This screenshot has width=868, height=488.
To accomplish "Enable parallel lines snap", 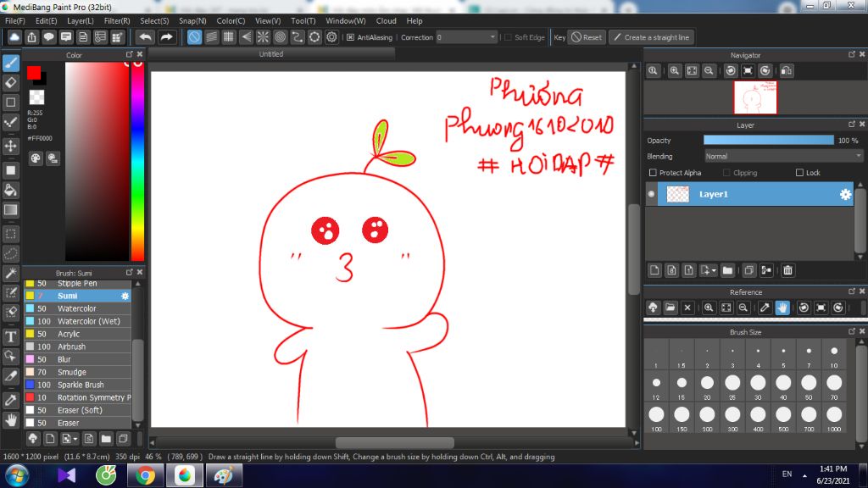I will pyautogui.click(x=211, y=37).
